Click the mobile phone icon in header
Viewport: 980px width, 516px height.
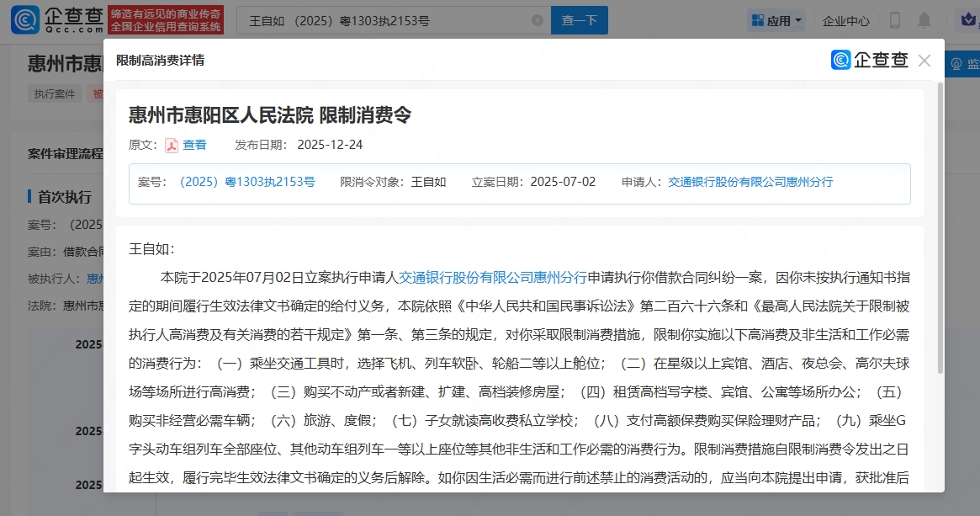(894, 20)
